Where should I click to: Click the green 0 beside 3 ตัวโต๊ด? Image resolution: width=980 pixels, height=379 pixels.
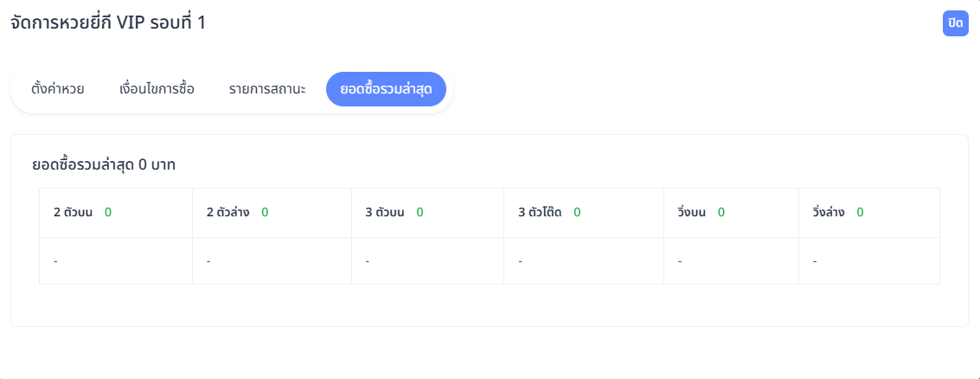coord(577,212)
